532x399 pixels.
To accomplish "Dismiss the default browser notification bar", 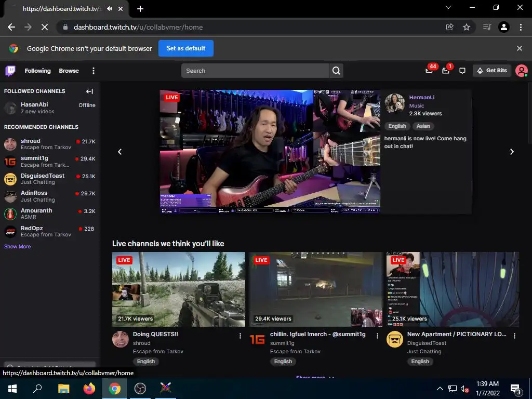I will point(519,48).
